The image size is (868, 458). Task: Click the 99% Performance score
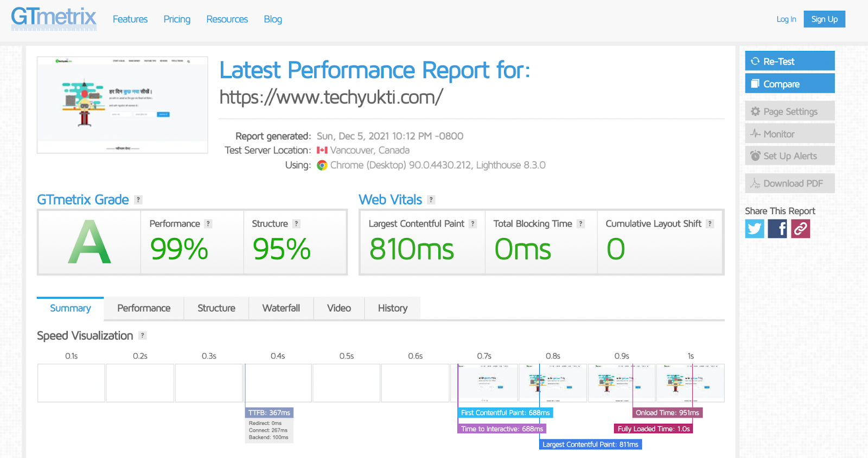click(179, 249)
